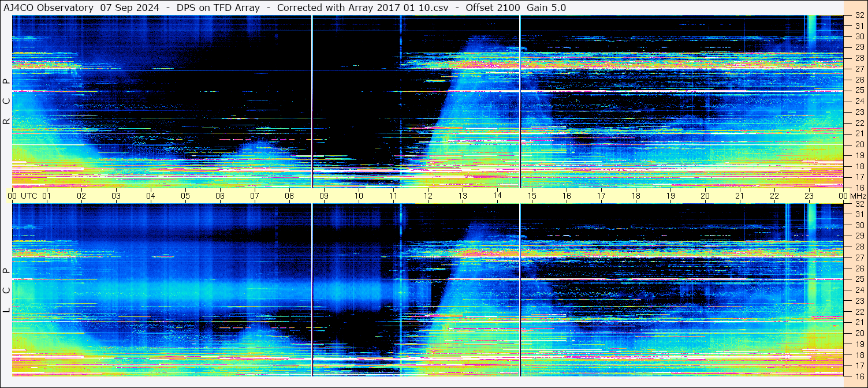The width and height of the screenshot is (868, 388).
Task: Click the 16 MHz label under the LCP panel
Action: click(x=859, y=376)
